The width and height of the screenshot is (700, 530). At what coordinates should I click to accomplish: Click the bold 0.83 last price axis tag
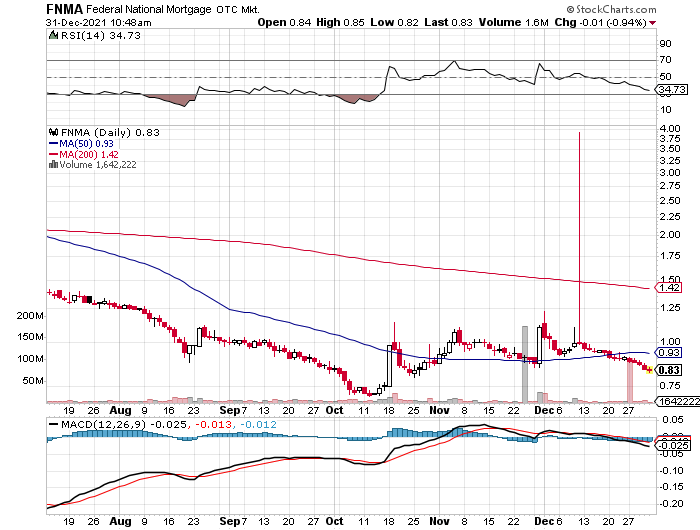tap(668, 370)
